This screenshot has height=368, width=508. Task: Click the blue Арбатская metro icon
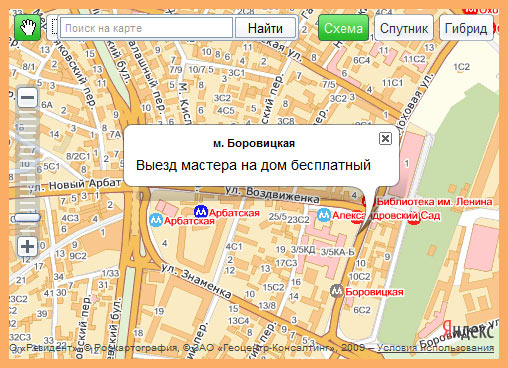point(201,212)
